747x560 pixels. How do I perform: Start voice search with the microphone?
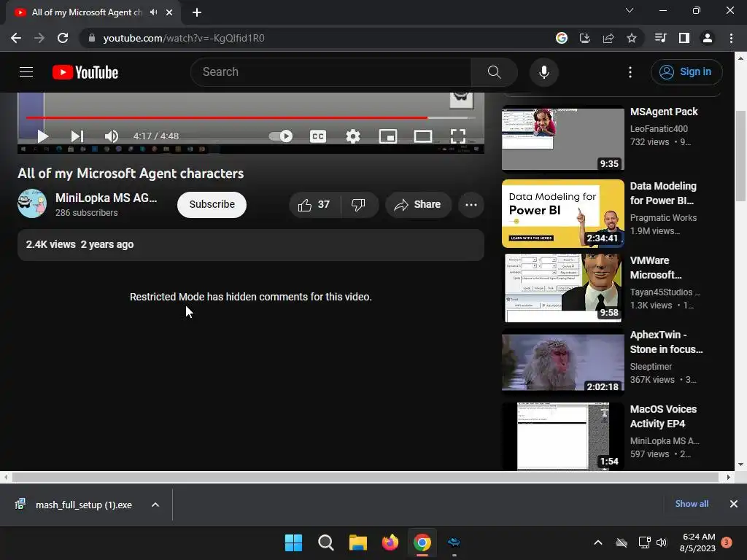pyautogui.click(x=543, y=72)
